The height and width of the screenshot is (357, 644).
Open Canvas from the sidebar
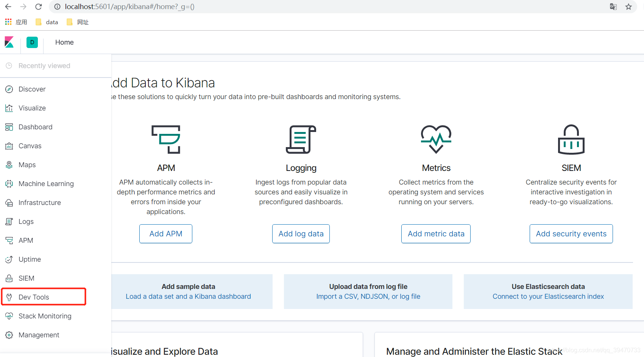click(30, 146)
